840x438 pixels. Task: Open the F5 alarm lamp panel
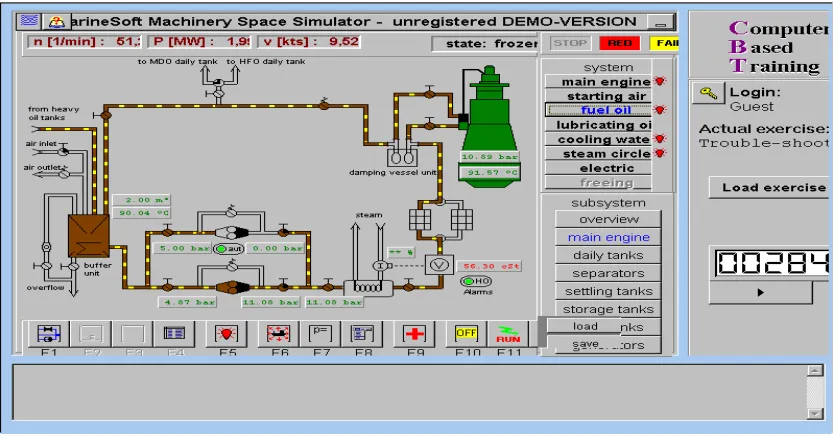pyautogui.click(x=227, y=334)
